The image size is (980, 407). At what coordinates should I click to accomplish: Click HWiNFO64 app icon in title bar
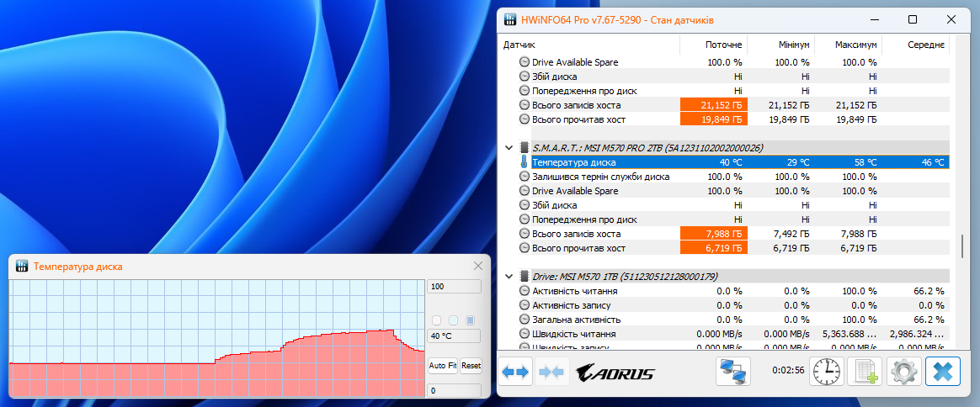click(510, 19)
